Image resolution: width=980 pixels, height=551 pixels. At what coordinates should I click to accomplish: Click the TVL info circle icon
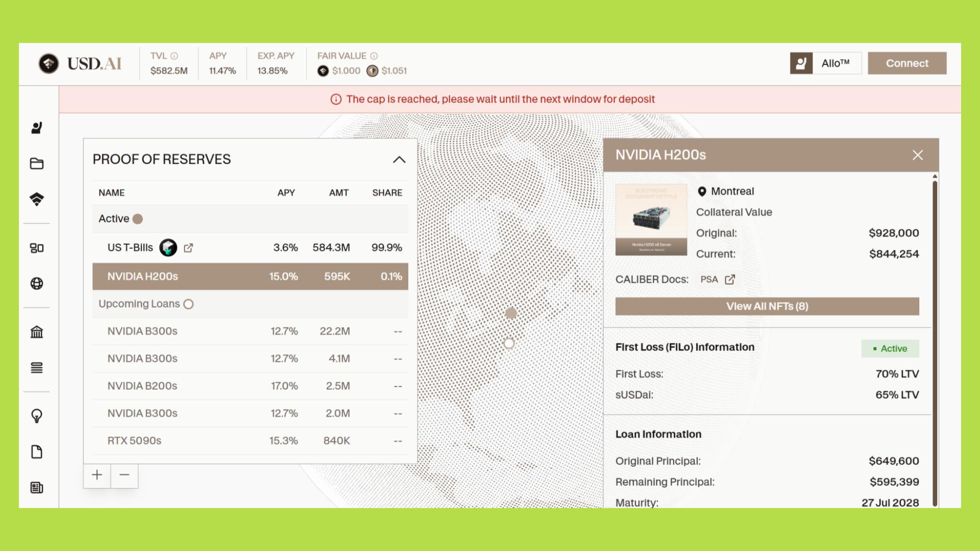point(175,56)
